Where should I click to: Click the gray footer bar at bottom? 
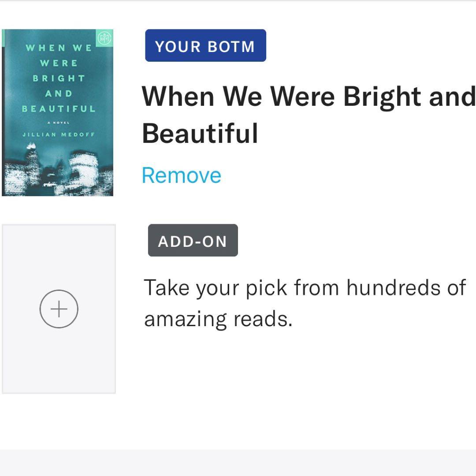pyautogui.click(x=238, y=463)
